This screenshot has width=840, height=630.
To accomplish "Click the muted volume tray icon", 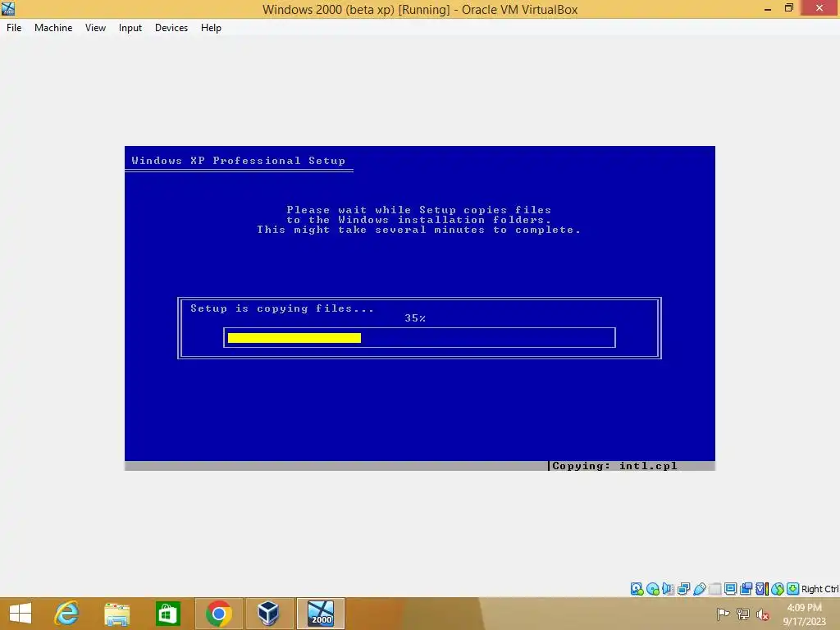I will [x=763, y=614].
